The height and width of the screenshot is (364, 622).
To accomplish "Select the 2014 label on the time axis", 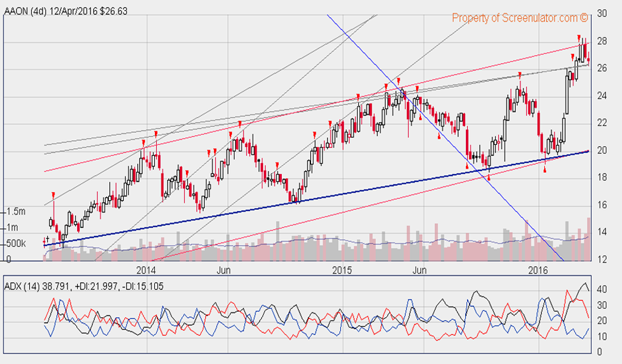I will click(x=146, y=269).
